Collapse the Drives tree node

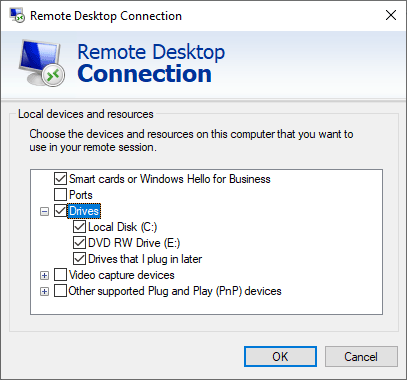(x=44, y=211)
